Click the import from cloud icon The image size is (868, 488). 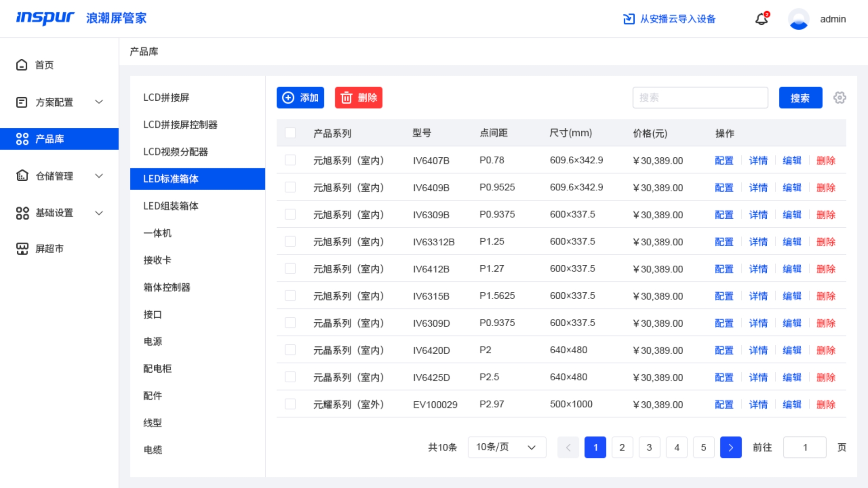tap(629, 19)
